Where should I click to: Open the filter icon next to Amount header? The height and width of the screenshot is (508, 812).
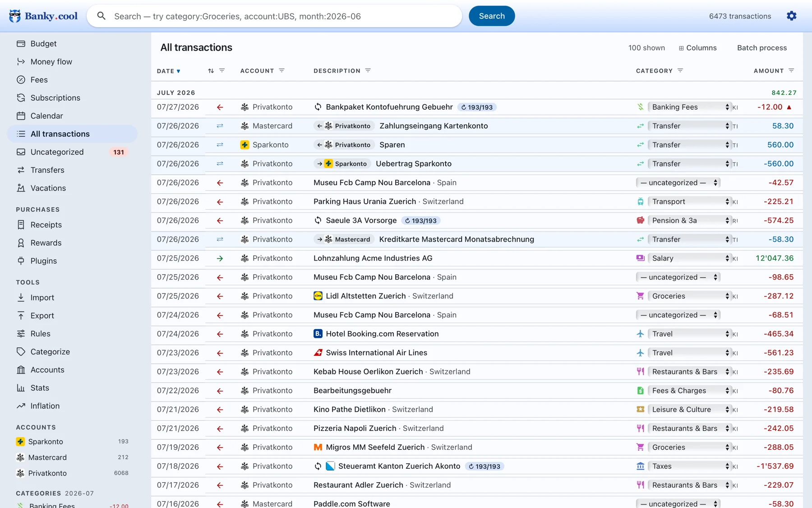point(791,70)
